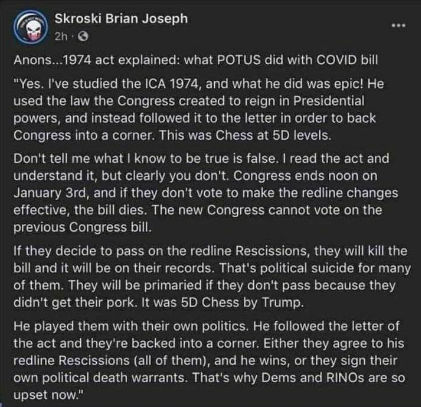Click the word "POTUS" in the headline

pyautogui.click(x=238, y=60)
